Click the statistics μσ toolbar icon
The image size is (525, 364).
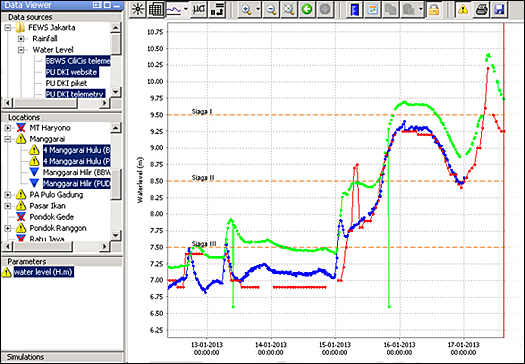click(199, 9)
